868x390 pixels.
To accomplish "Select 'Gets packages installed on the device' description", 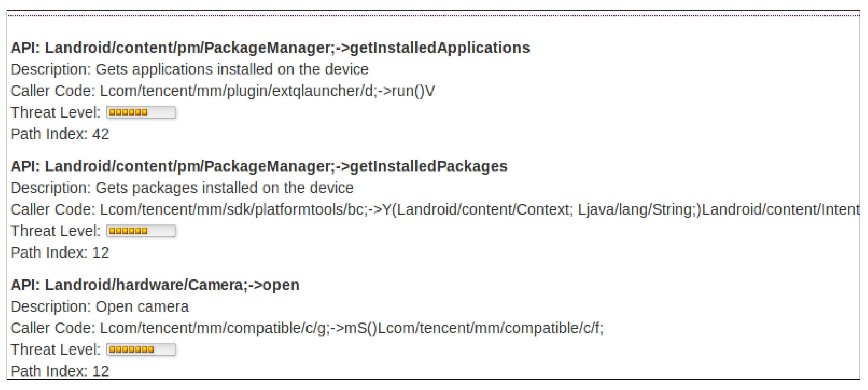I will (225, 188).
